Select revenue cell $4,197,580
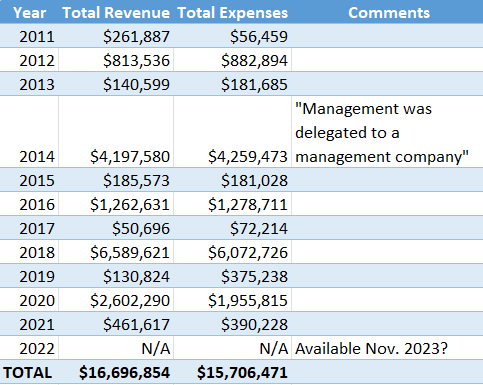 coord(116,132)
